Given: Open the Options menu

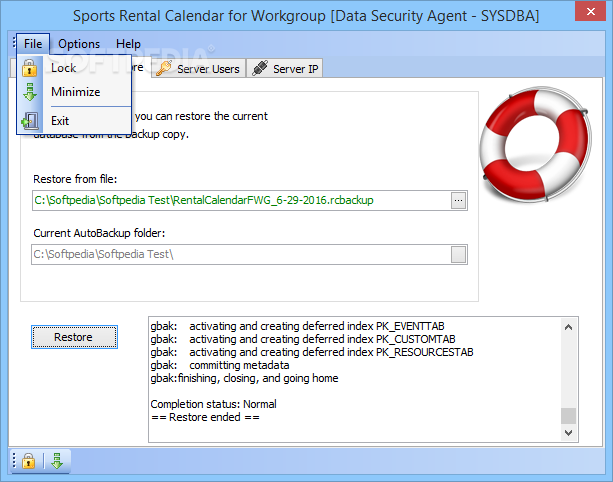Looking at the screenshot, I should (79, 44).
